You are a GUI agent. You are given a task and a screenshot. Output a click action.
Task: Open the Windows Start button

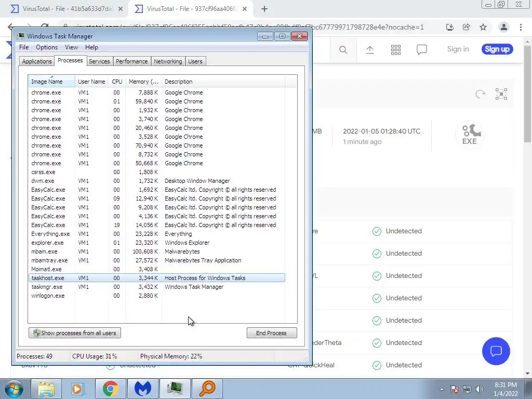(14, 389)
